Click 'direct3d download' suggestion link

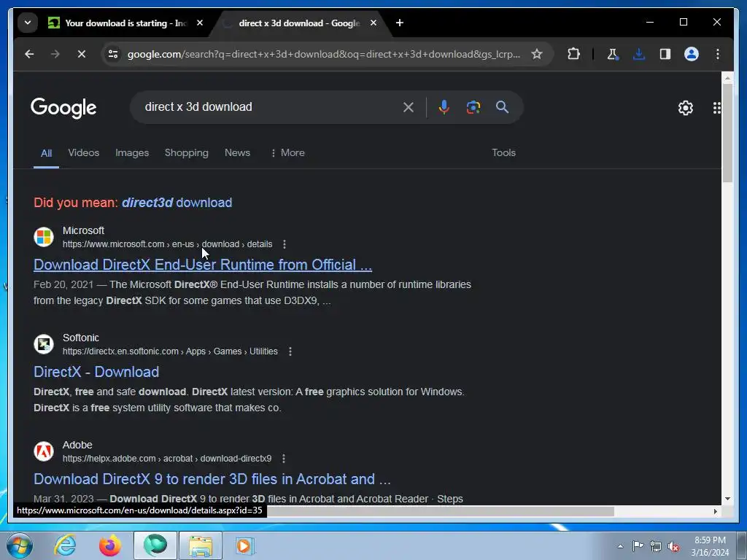point(177,203)
